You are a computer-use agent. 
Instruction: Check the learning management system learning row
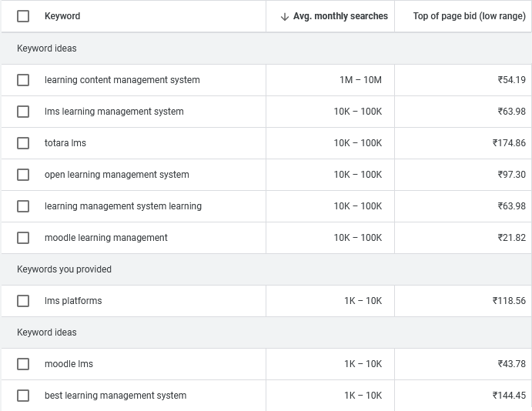23,206
